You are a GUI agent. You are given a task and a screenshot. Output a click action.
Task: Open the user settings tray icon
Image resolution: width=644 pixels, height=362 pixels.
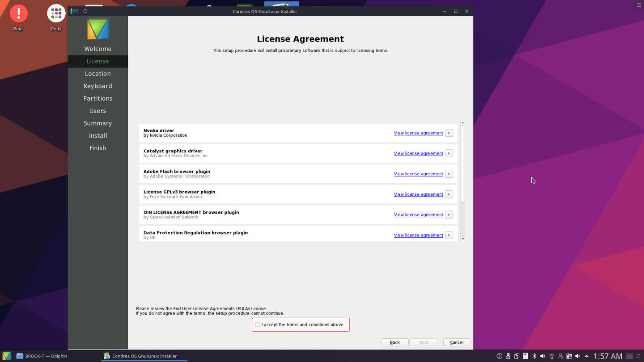coord(560,356)
